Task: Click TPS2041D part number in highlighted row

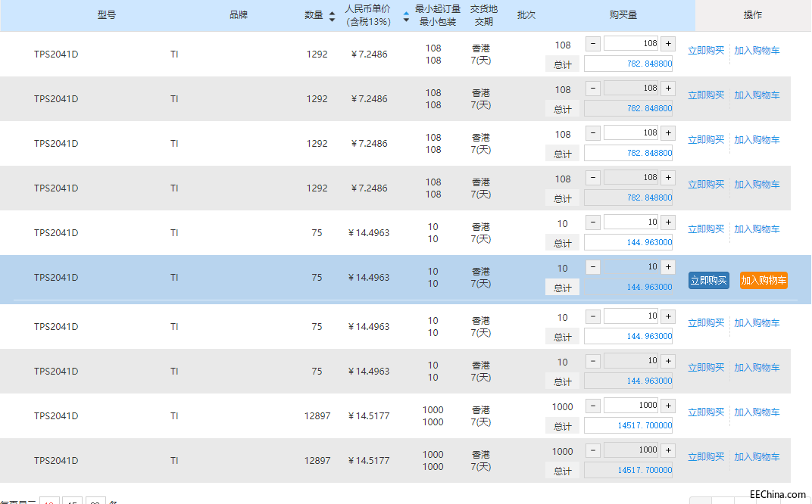Action: [56, 278]
